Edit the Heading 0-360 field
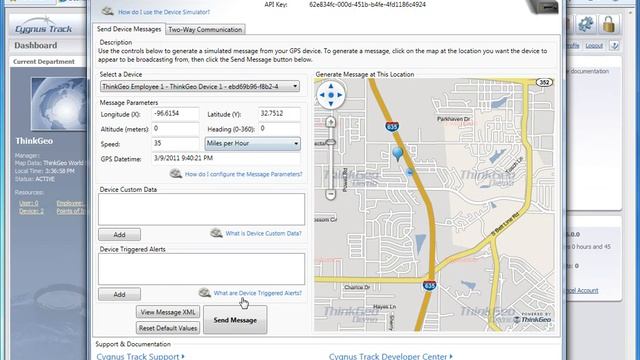Viewport: 640px width, 360px height. (x=280, y=129)
